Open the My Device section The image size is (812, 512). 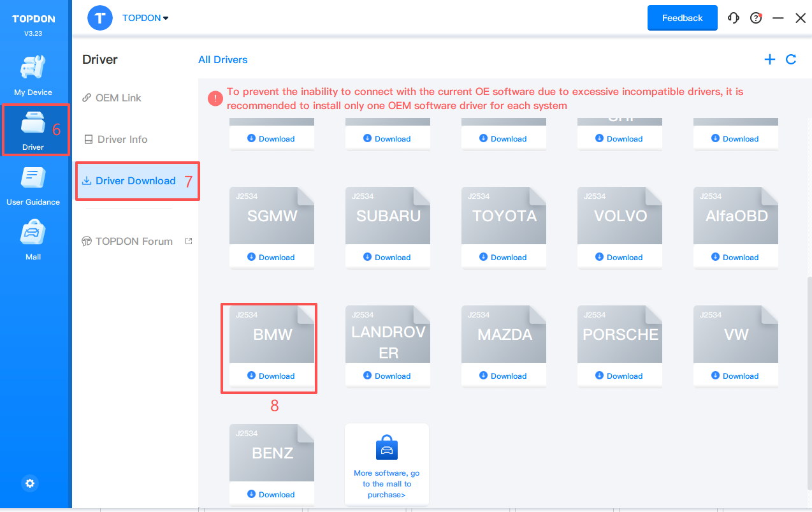tap(33, 76)
